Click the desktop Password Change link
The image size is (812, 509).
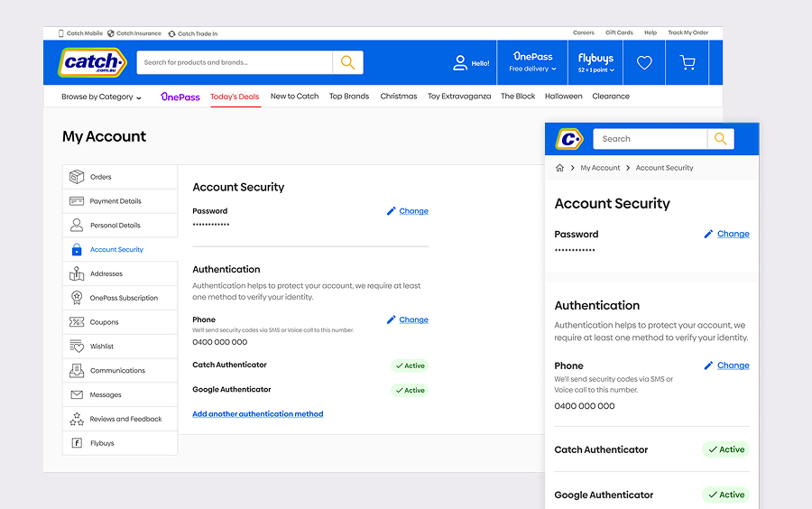414,211
